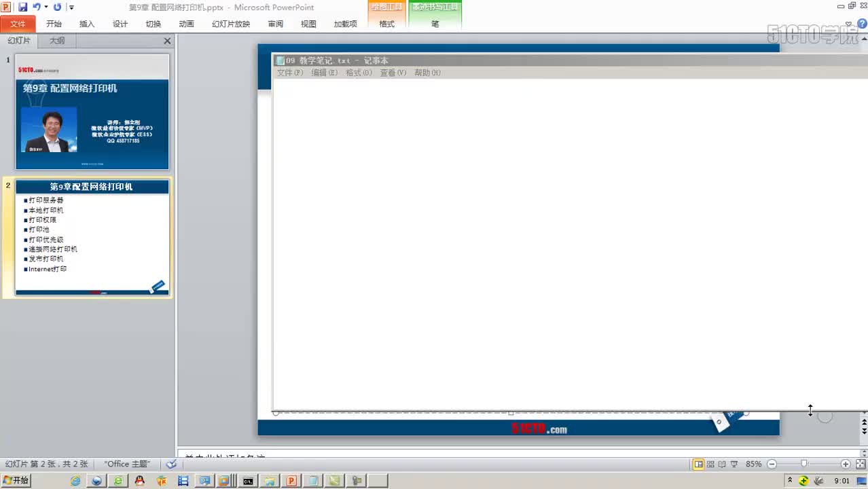Click the zoom in plus button
Image resolution: width=868 pixels, height=489 pixels.
tap(846, 464)
